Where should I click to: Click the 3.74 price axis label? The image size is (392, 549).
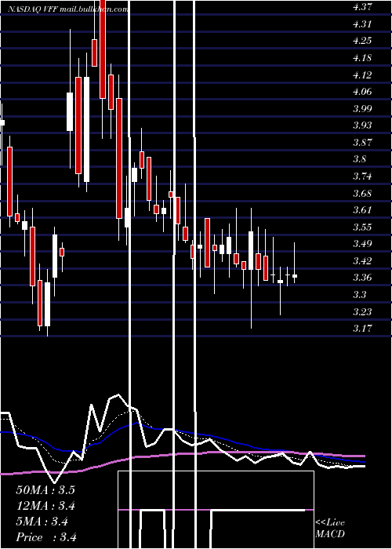tap(362, 176)
